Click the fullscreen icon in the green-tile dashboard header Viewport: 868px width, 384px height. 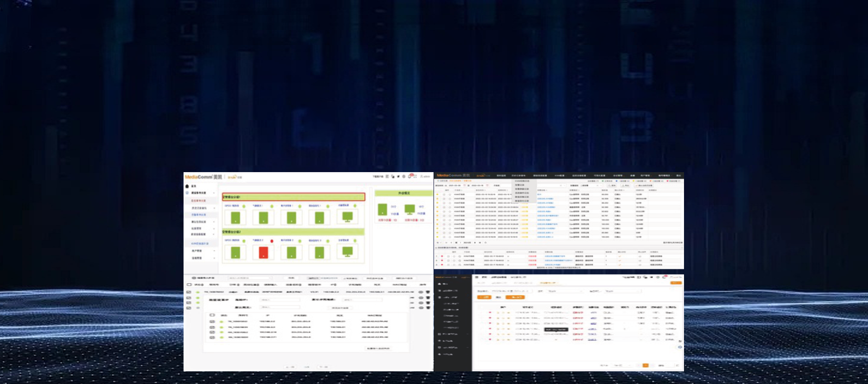(x=415, y=177)
